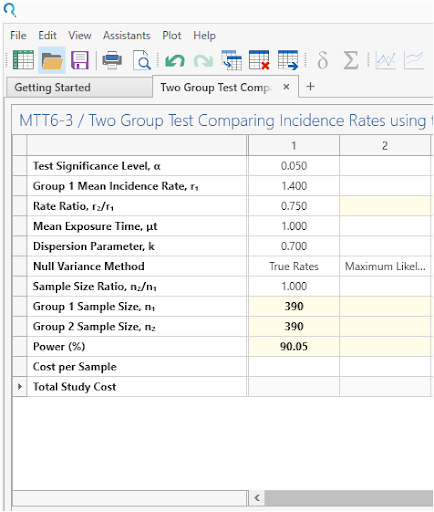
Task: Click the 0.700 dispersion parameter cell
Action: (x=294, y=246)
